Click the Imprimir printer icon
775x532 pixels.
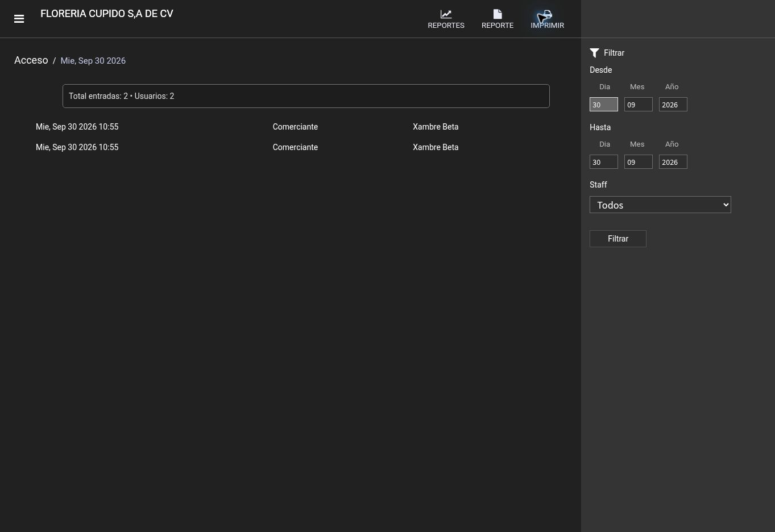tap(547, 14)
